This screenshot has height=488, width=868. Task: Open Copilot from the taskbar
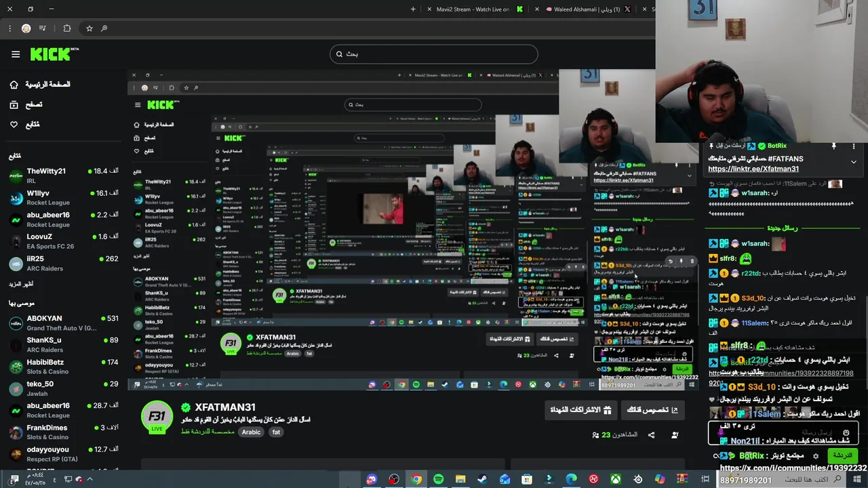660,479
